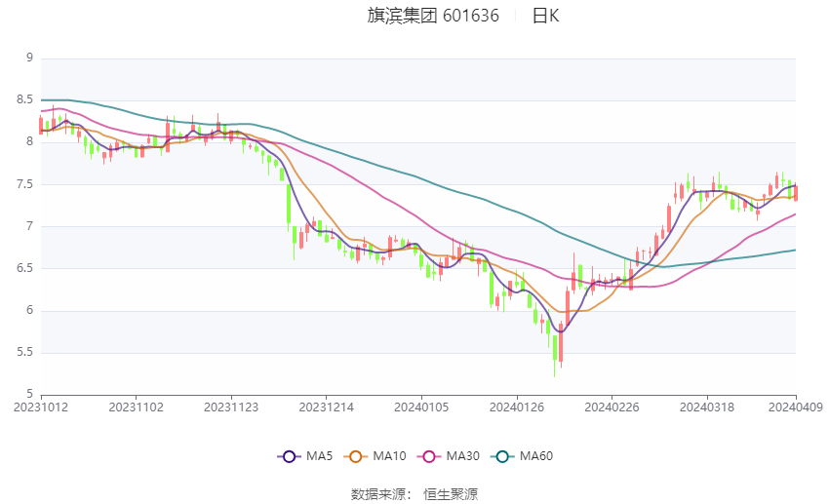The image size is (829, 504).
Task: Click the data source text 恒生聚源
Action: pos(451,494)
